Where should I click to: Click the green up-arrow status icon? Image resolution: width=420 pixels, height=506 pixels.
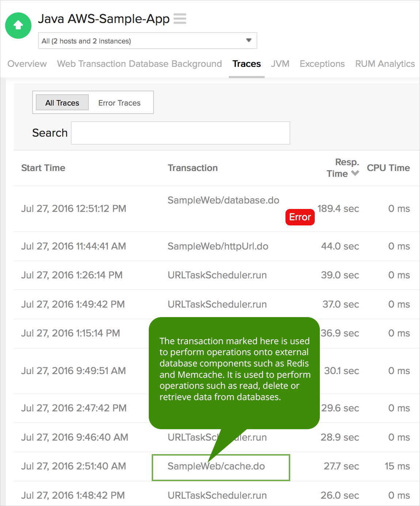18,26
